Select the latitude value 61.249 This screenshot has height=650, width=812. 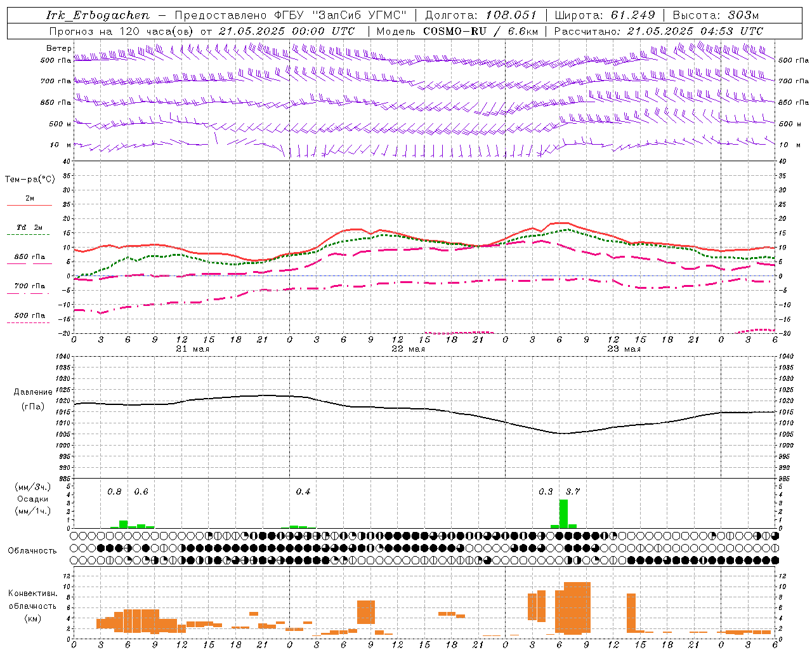[632, 15]
